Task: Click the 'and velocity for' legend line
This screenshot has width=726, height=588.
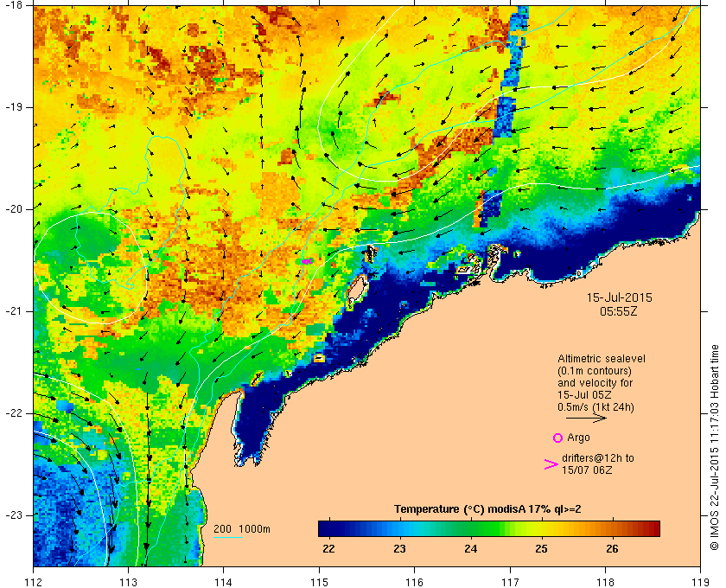Action: pyautogui.click(x=595, y=383)
